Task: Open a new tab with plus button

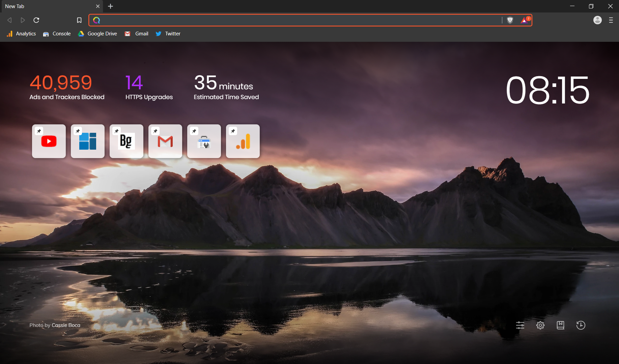Action: [110, 6]
